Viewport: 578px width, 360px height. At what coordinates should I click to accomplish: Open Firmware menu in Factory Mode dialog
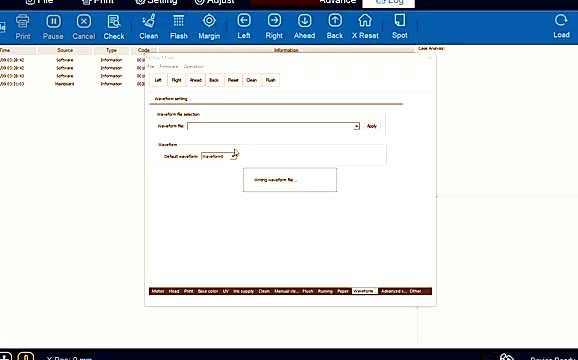(169, 67)
